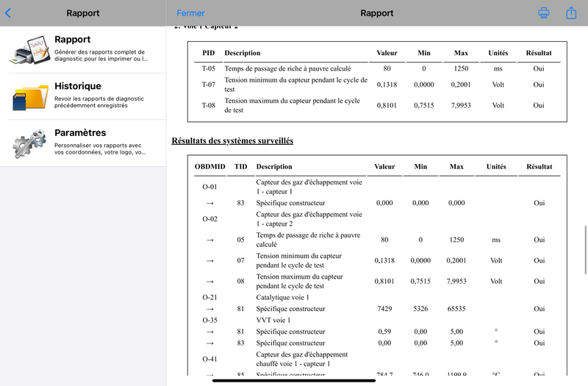Select the O-21 Catalytique voie 1 row
Screen dimensions: 588x386
377,298
